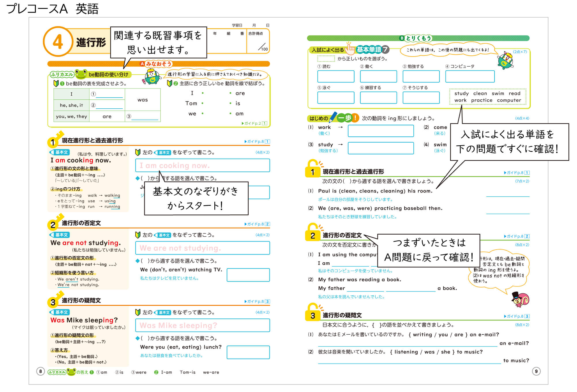Click the circled A badge of みなおそう
The width and height of the screenshot is (577, 392).
pyautogui.click(x=142, y=64)
